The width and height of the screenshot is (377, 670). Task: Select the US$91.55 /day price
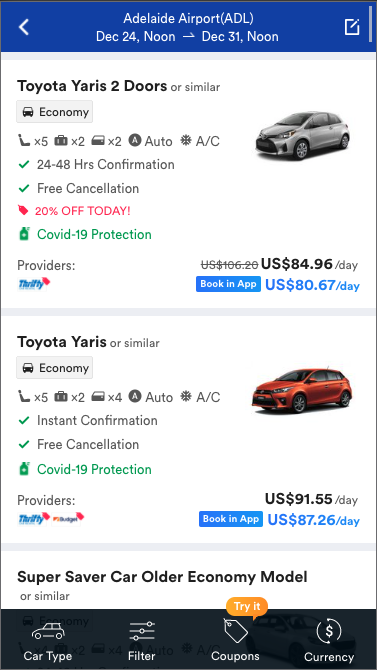311,499
